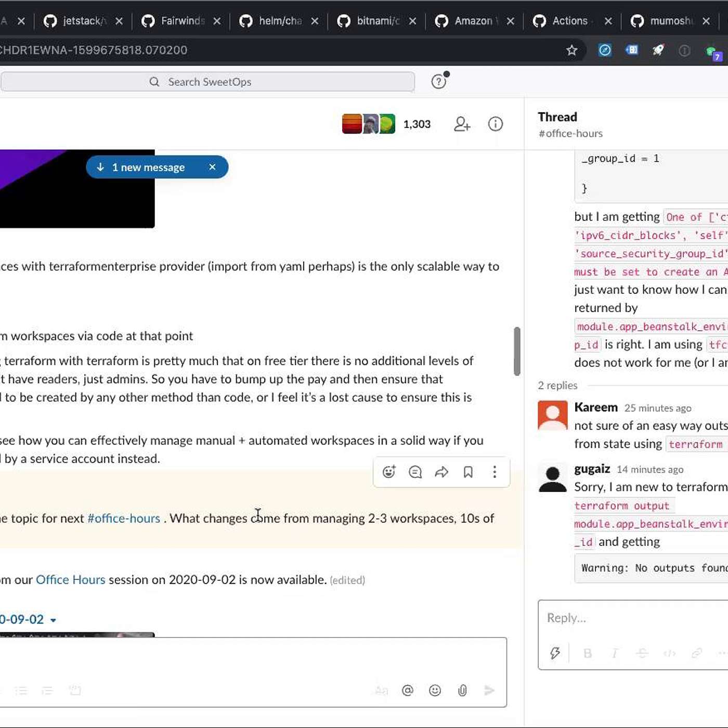Viewport: 728px width, 728px height.
Task: Open emoji picker in message composer
Action: [x=435, y=690]
